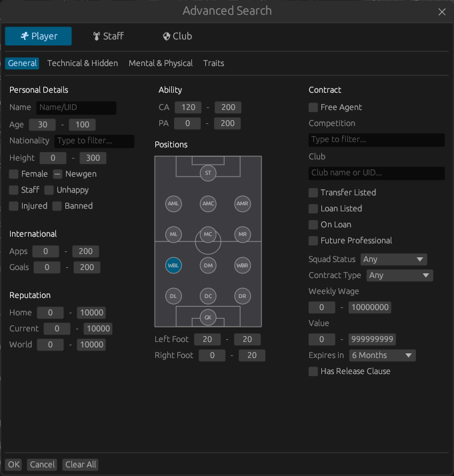Click the Cancel button
This screenshot has width=454, height=476.
pos(42,465)
